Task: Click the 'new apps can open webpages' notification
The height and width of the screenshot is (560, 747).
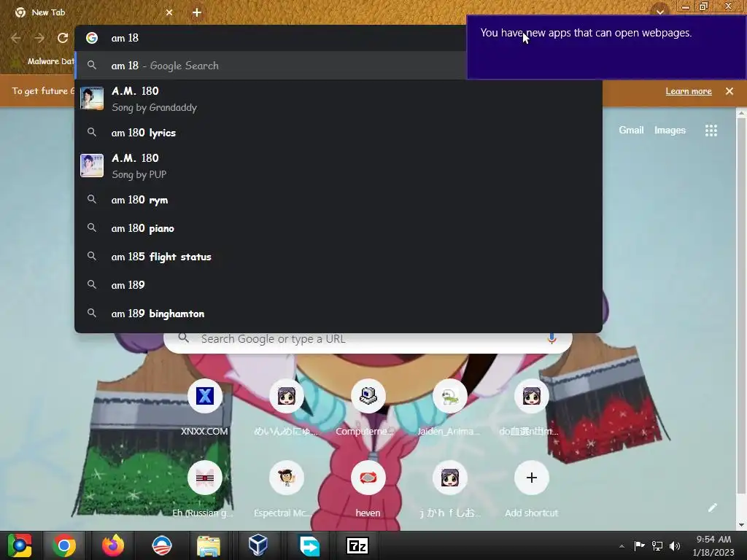Action: [x=606, y=47]
